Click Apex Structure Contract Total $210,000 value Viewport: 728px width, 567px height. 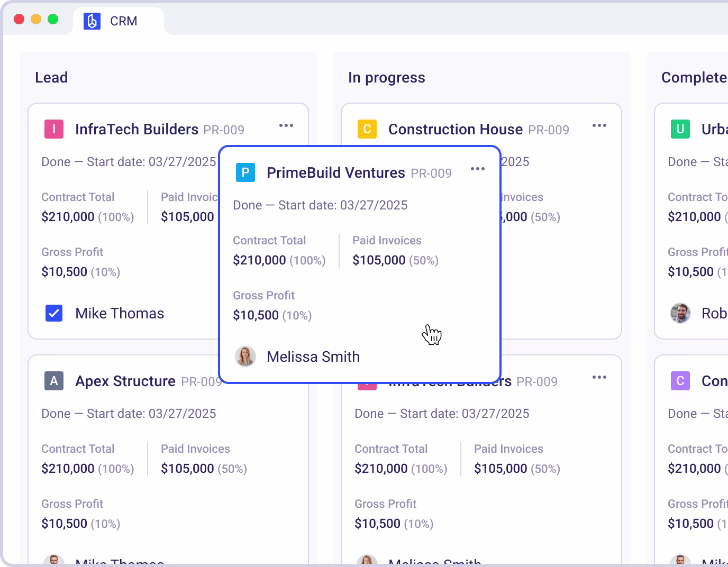coord(68,469)
